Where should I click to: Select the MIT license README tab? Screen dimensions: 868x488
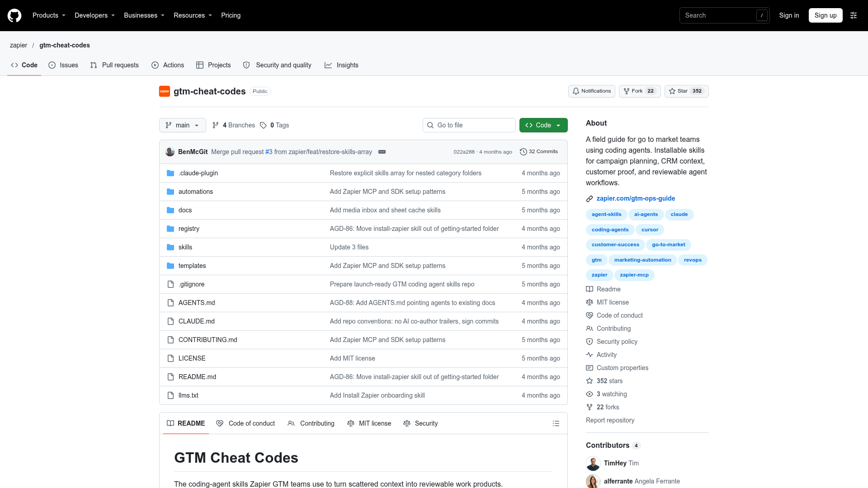(x=369, y=423)
